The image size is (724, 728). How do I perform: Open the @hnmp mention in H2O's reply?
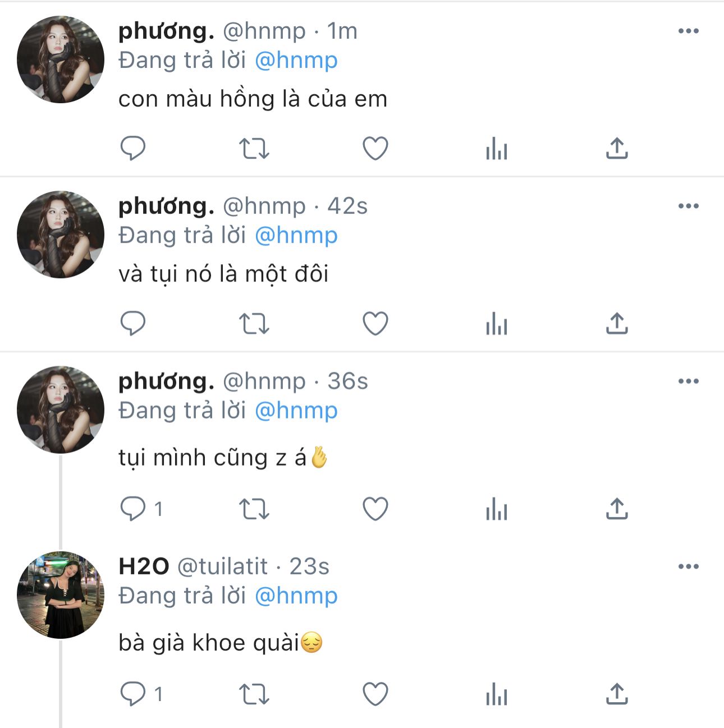pyautogui.click(x=296, y=596)
